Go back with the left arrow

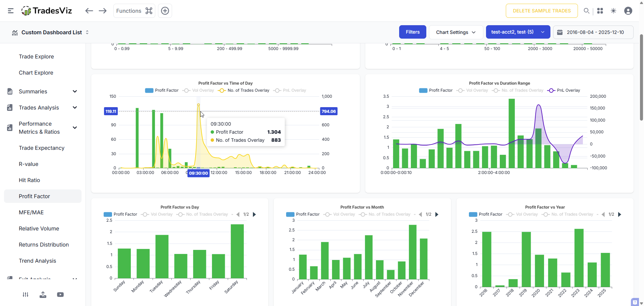tap(89, 11)
